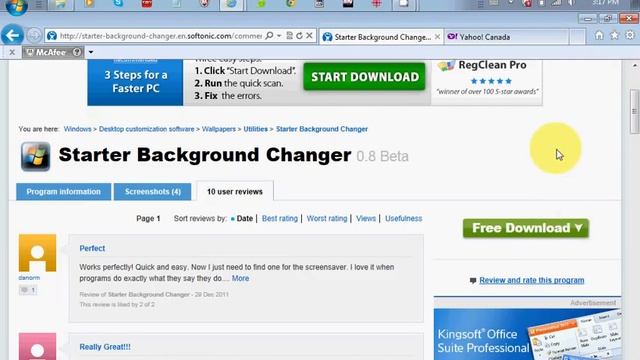The height and width of the screenshot is (360, 640).
Task: Refresh the page with the reload icon
Action: [299, 36]
